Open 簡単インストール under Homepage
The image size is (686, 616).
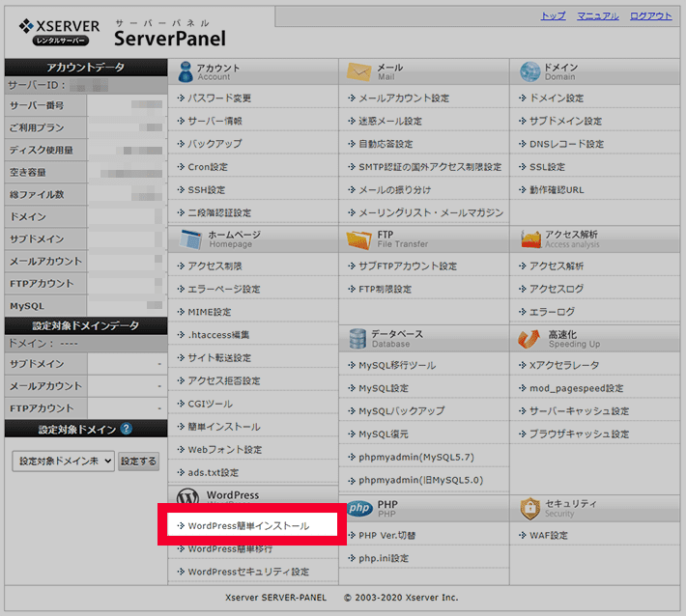(224, 427)
